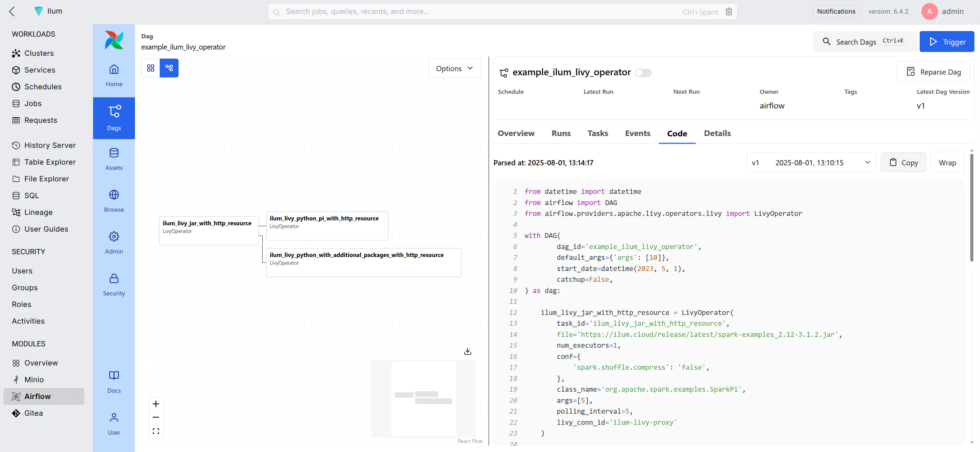This screenshot has height=452, width=980.
Task: Download the DAG graph image
Action: [467, 351]
